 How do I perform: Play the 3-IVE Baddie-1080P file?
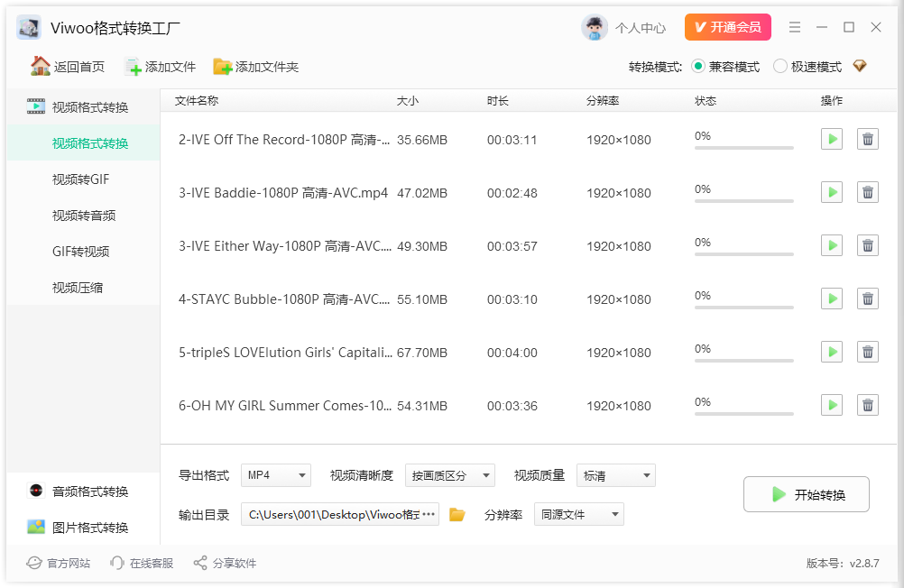[x=831, y=191]
